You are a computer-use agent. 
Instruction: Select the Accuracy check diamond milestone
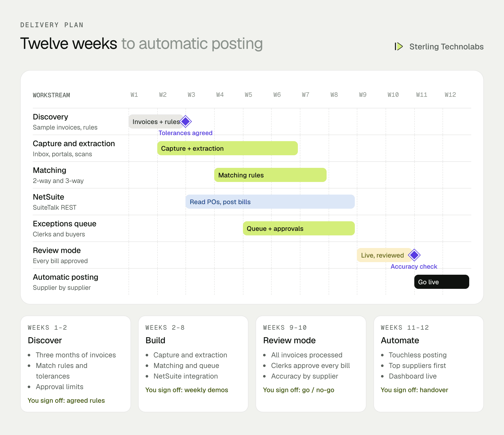[x=414, y=255]
